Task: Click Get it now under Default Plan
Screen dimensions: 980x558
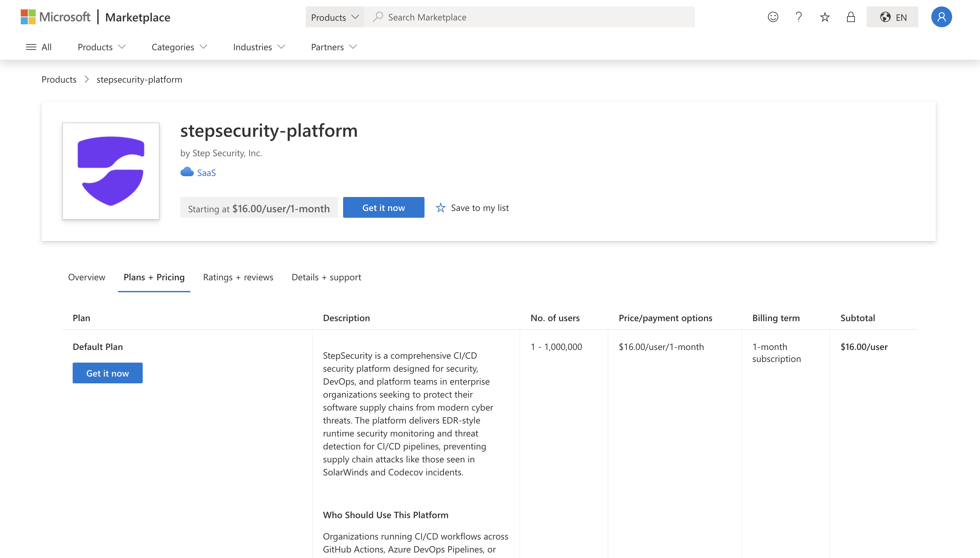Action: pos(107,373)
